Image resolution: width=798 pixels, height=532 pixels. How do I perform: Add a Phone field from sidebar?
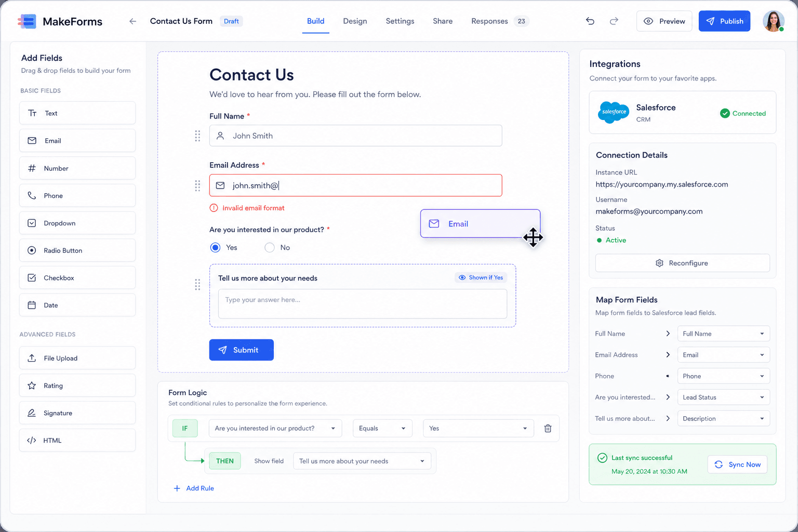(77, 196)
